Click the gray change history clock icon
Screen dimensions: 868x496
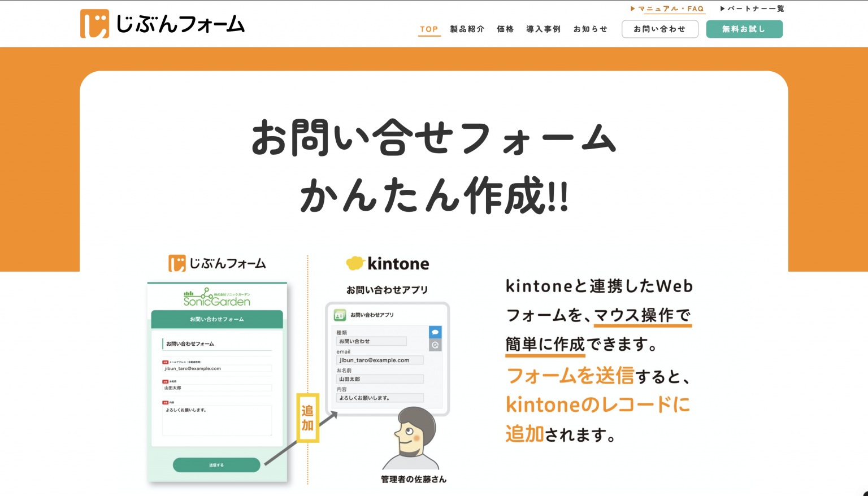click(x=435, y=345)
